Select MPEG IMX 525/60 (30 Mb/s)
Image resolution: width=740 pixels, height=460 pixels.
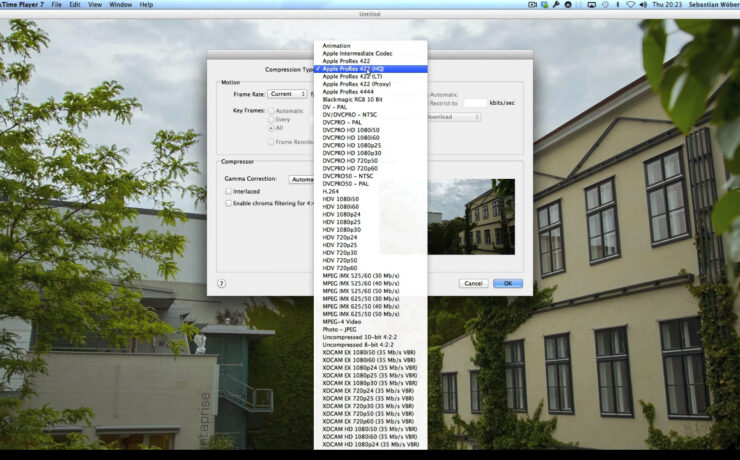tap(370, 276)
